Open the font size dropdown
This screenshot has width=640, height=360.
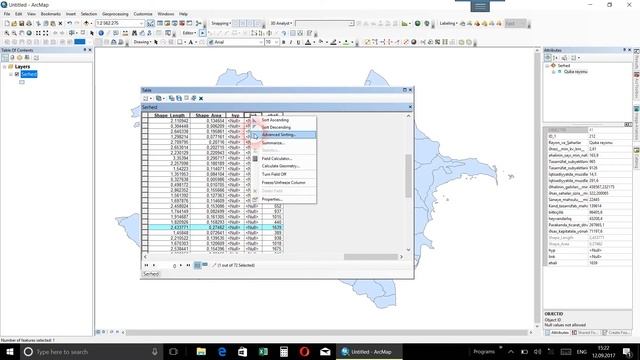(276, 42)
